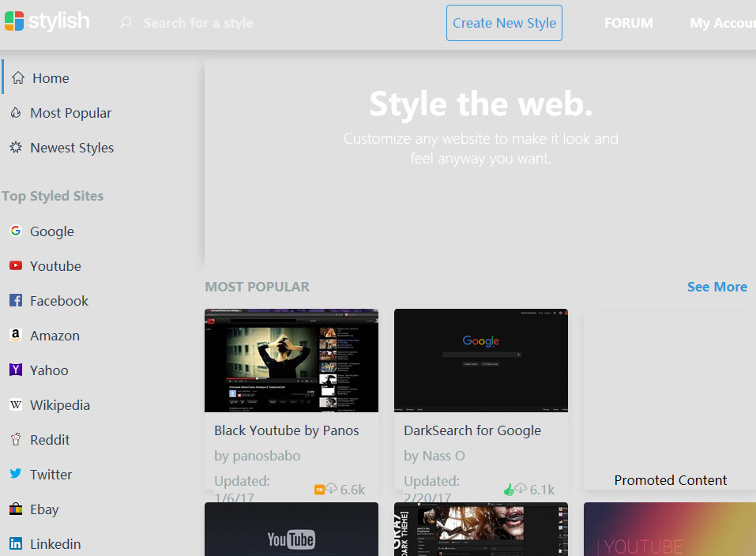Open the Dark Theme style thumbnail with lips image
This screenshot has width=756, height=556.
coord(481,529)
